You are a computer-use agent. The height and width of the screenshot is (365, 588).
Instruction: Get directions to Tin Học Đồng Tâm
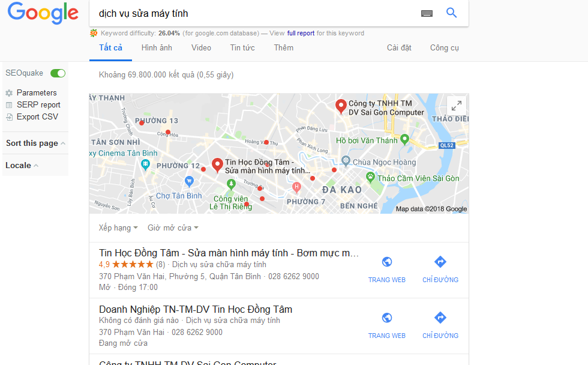click(x=440, y=262)
